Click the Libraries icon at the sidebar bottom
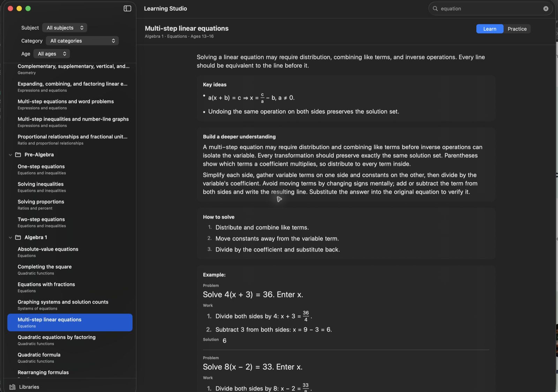 coord(13,387)
